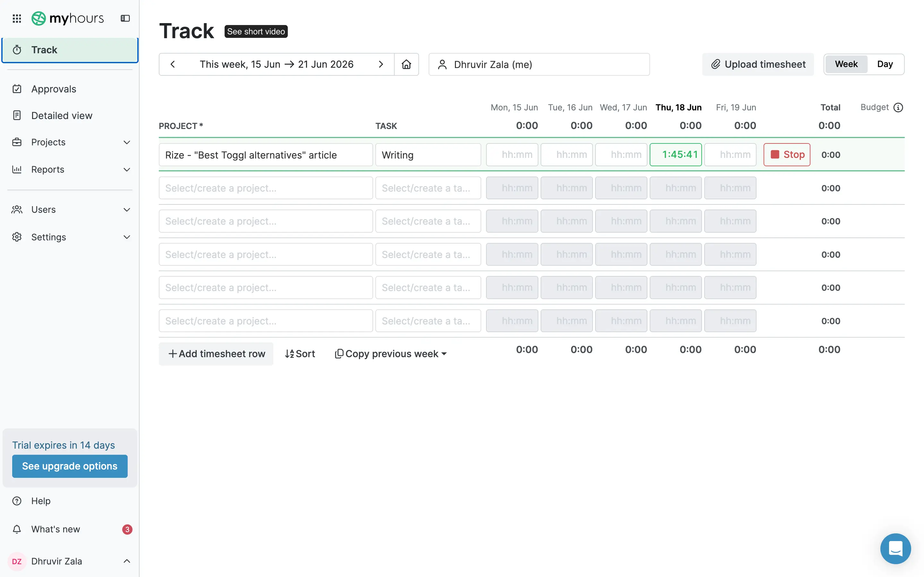Click the home icon to return to today
This screenshot has height=577, width=924.
coord(406,64)
